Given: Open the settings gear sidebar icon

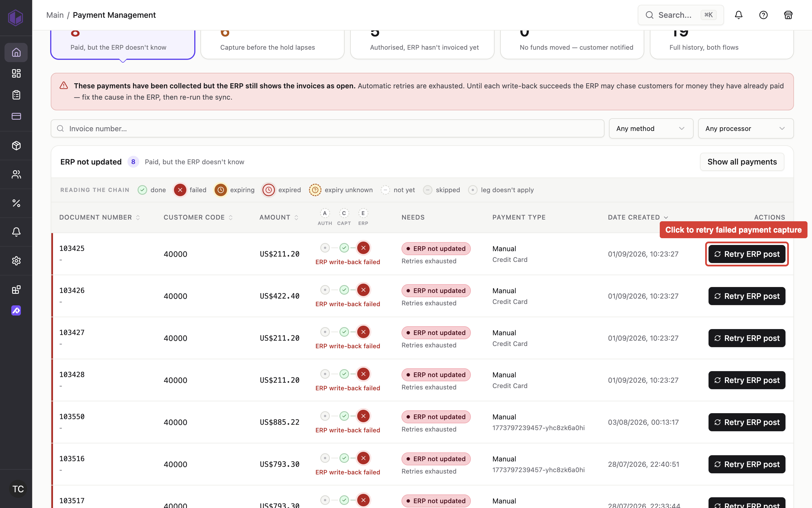Looking at the screenshot, I should (x=16, y=261).
